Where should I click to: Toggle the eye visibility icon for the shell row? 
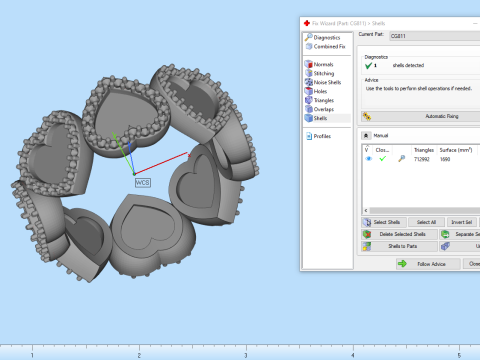368,159
